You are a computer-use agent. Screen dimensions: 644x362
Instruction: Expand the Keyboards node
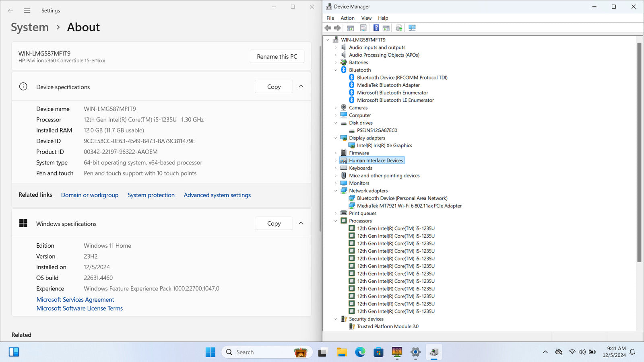(336, 168)
